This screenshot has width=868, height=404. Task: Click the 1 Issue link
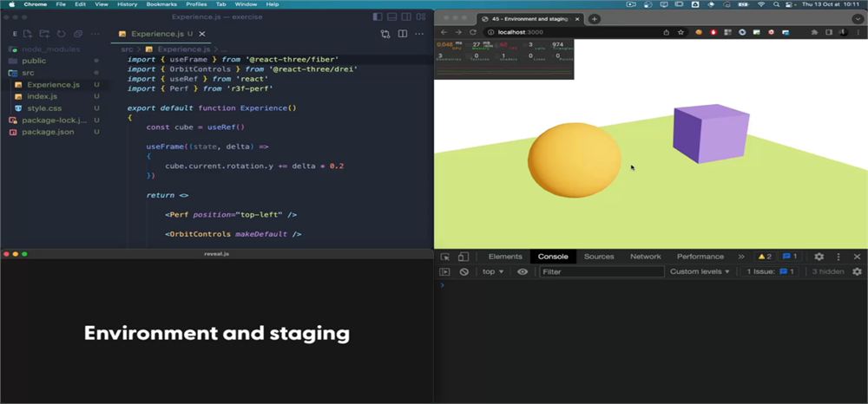[770, 271]
